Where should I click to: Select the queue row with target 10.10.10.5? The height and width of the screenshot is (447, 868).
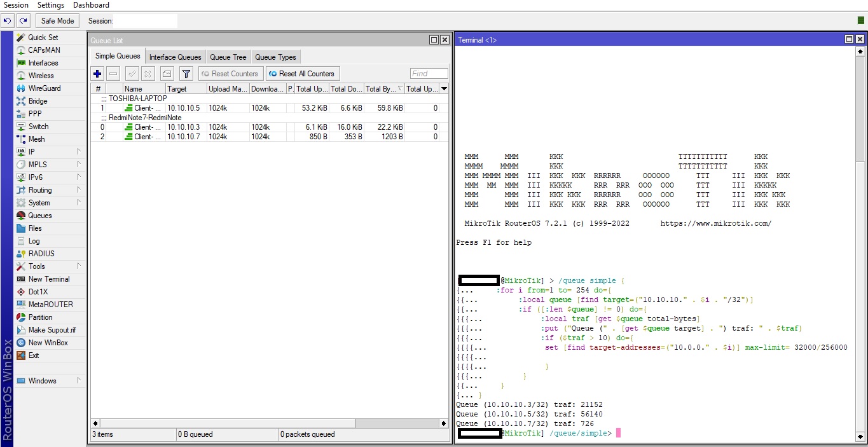click(269, 108)
